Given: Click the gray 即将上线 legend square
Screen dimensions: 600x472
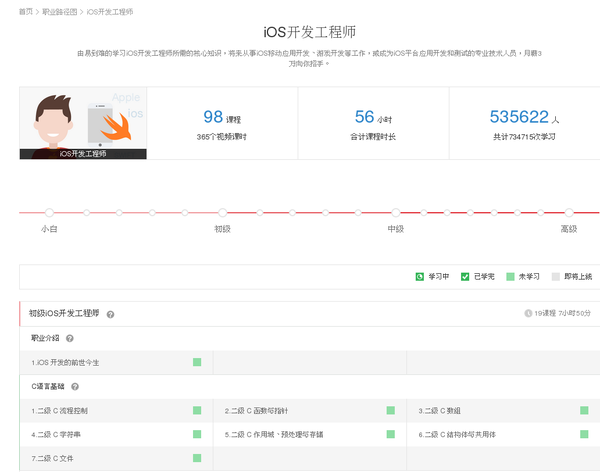Looking at the screenshot, I should (557, 276).
